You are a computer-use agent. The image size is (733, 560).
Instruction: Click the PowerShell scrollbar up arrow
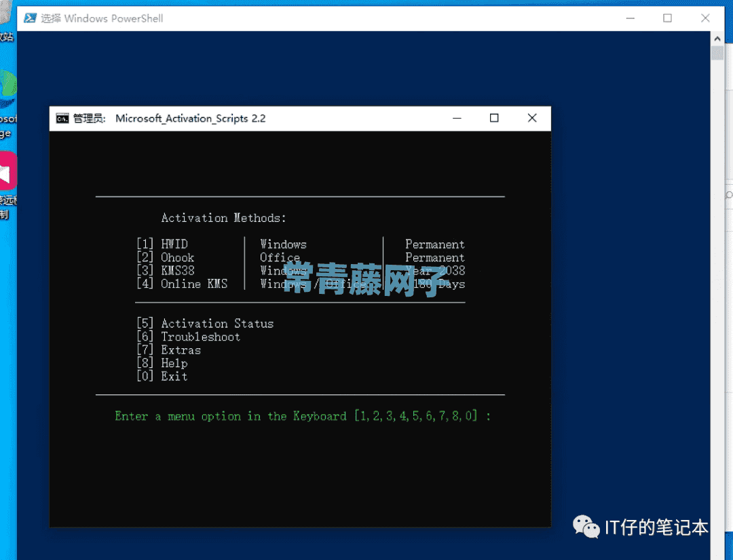(x=717, y=38)
